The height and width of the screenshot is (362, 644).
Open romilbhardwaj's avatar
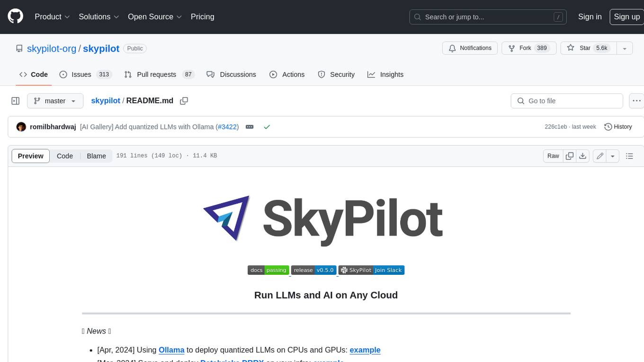pos(21,127)
